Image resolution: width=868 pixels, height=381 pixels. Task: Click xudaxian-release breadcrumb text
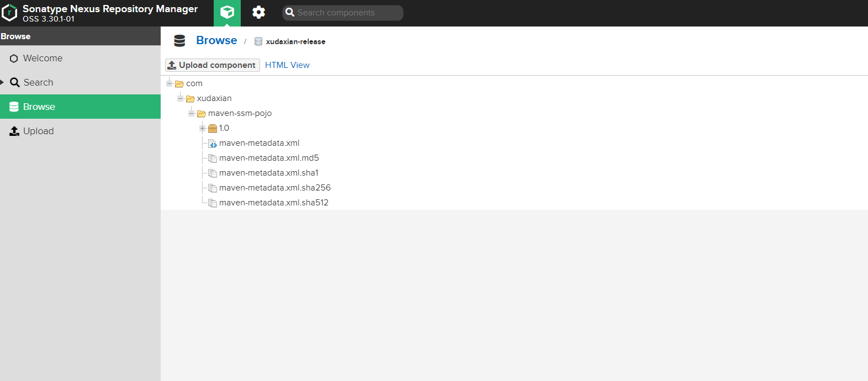pos(295,41)
